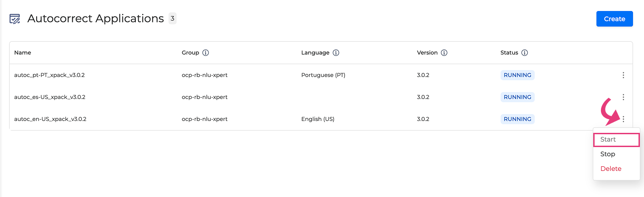Viewport: 644px width, 197px height.
Task: Select Stop from the context menu
Action: [608, 154]
